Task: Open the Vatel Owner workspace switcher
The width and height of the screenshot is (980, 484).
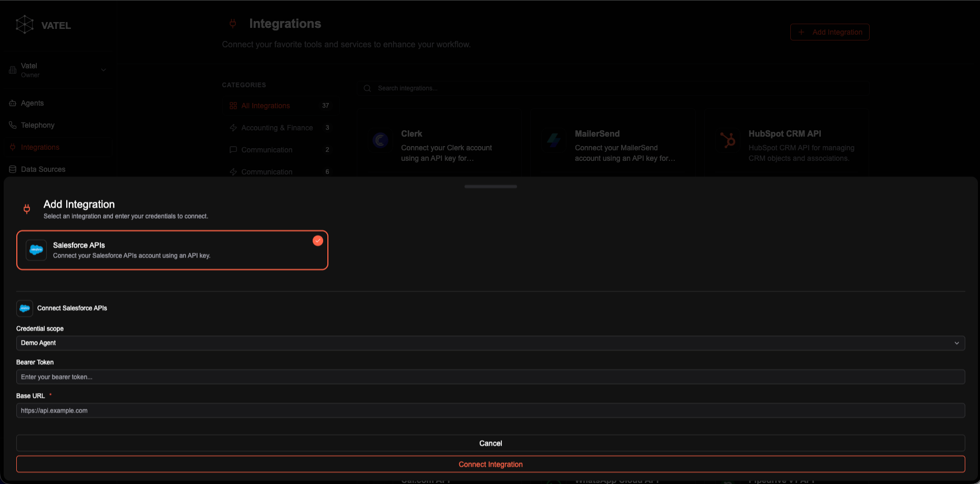Action: pyautogui.click(x=58, y=70)
